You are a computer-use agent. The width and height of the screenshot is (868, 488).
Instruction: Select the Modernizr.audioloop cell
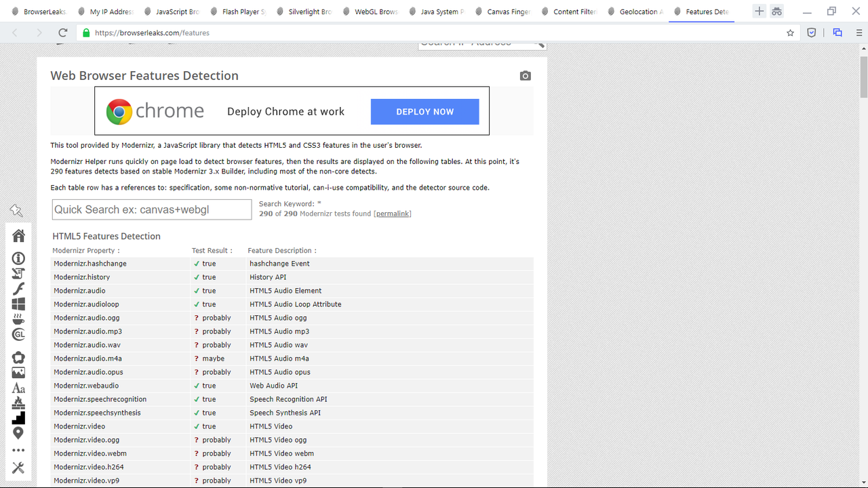click(122, 304)
